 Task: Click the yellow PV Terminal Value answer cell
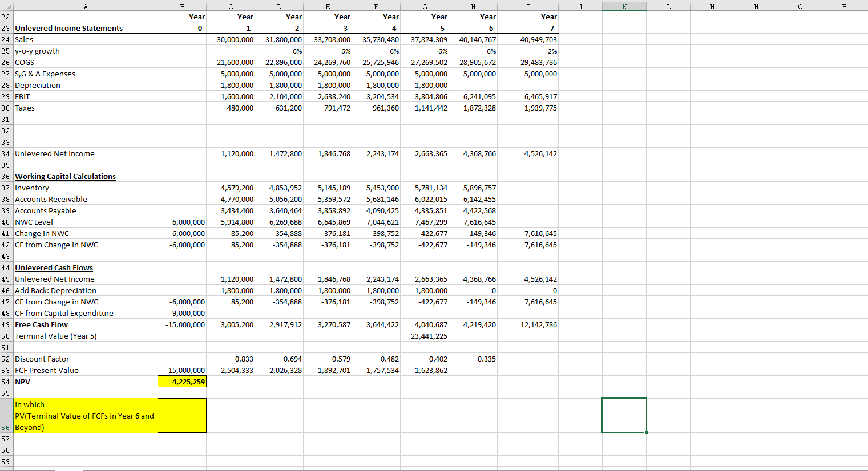(x=181, y=415)
